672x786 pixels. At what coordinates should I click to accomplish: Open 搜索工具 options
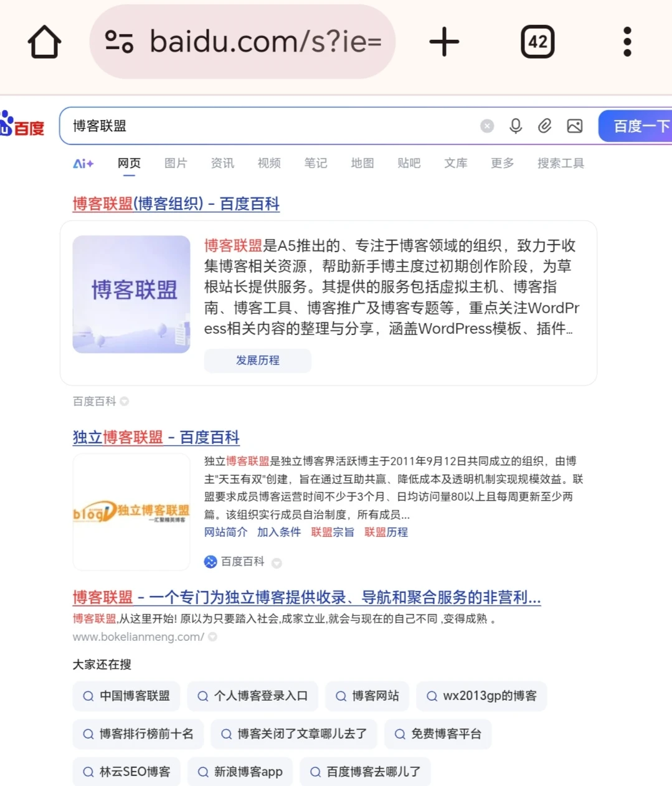point(561,163)
